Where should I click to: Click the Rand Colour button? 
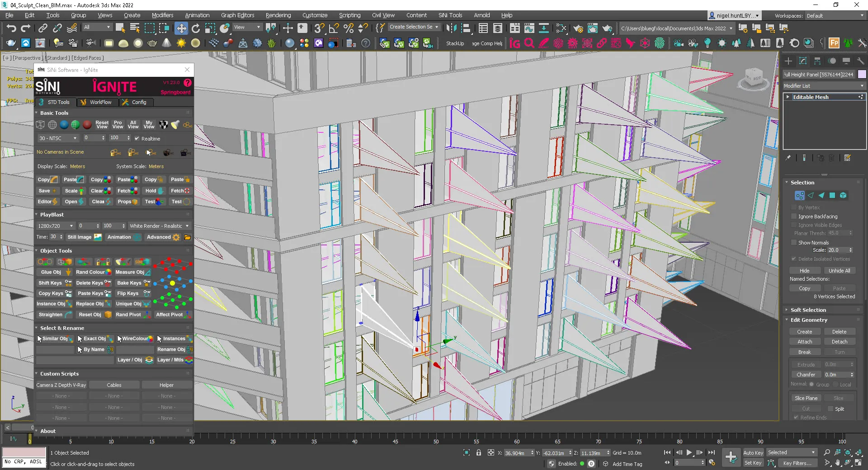coord(93,272)
